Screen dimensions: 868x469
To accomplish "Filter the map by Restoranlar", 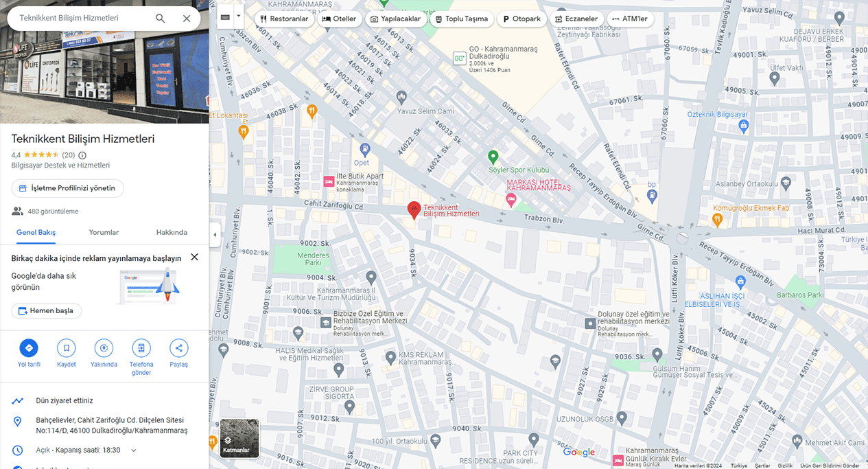I will coord(284,19).
